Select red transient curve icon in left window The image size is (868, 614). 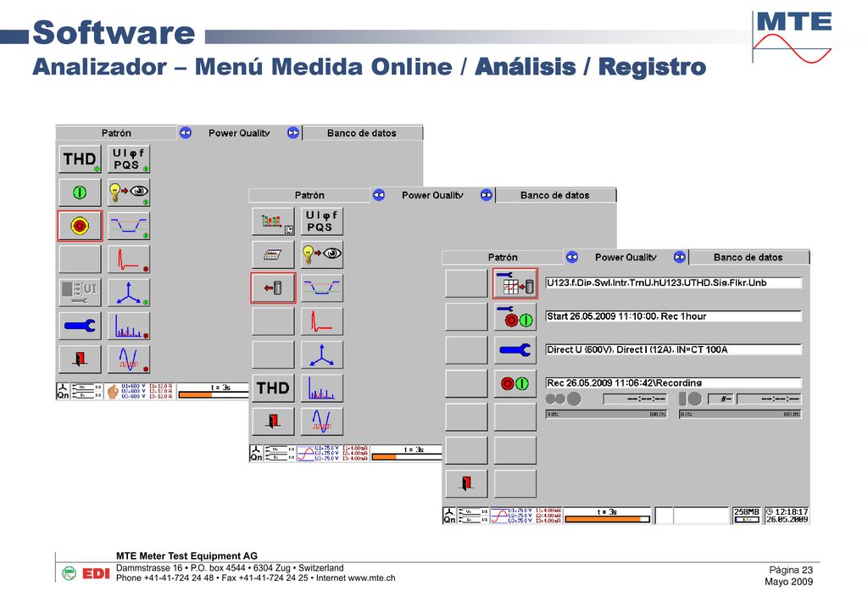pos(129,260)
